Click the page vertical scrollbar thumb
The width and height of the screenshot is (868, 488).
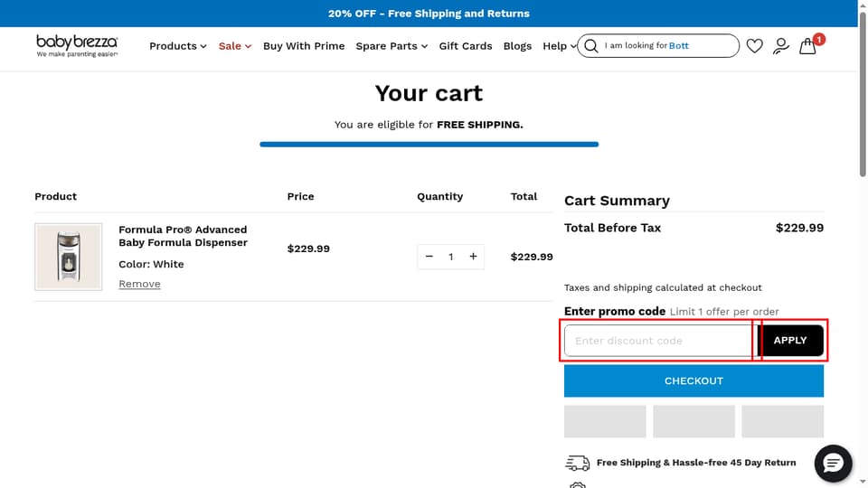863,93
